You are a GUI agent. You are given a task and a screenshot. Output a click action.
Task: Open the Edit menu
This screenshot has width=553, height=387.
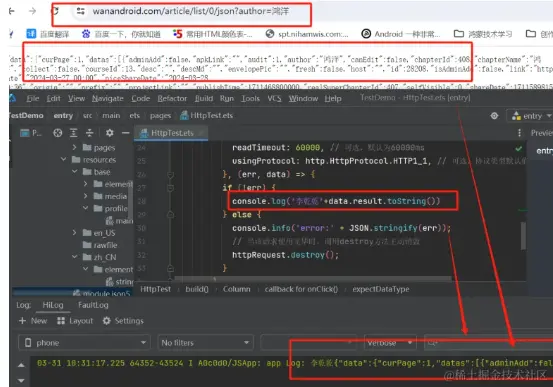click(53, 98)
